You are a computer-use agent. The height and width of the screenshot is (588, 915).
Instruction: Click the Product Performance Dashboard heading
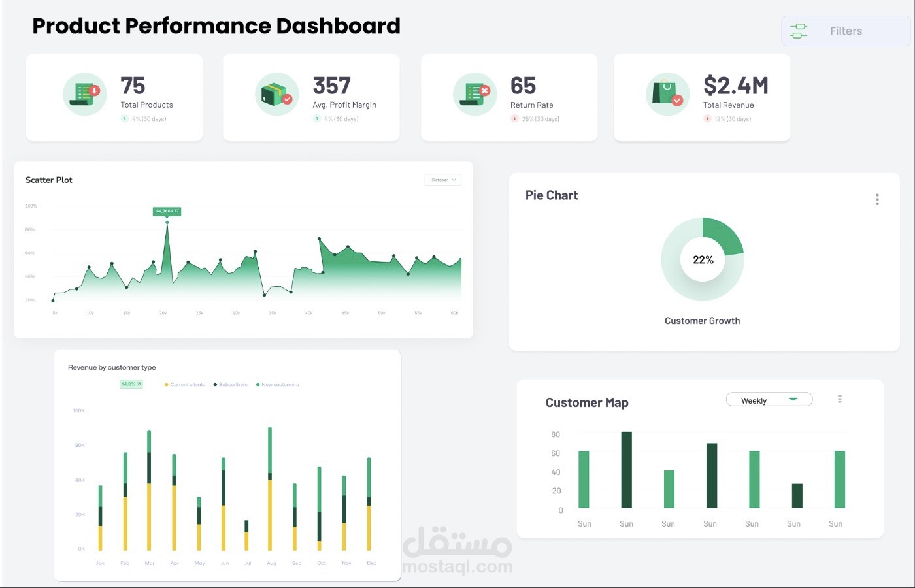216,26
